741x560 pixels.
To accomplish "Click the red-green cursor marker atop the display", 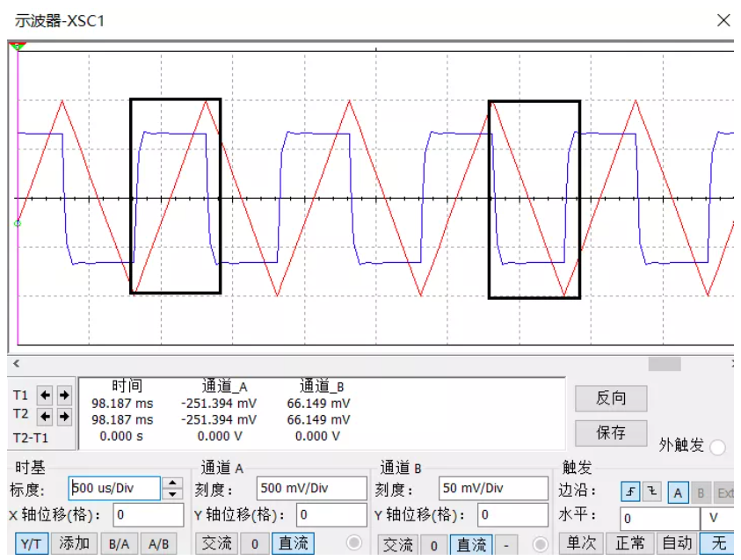I will [18, 47].
